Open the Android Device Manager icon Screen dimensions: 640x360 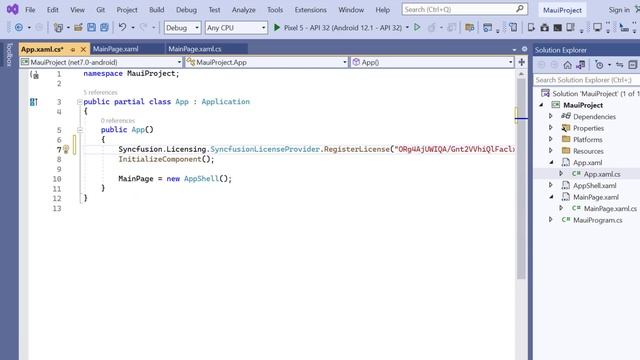[x=531, y=28]
